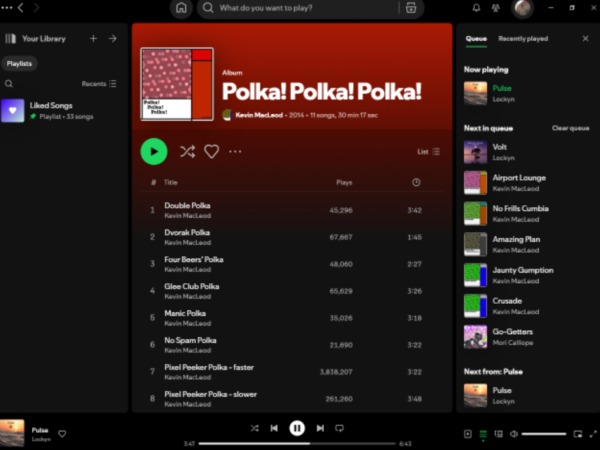Open the Browse icon in search bar
Screen dimensions: 600x450
[411, 8]
